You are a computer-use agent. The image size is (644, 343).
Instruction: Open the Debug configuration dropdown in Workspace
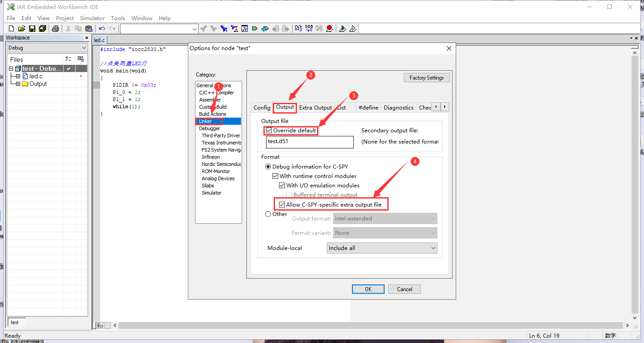tap(47, 48)
